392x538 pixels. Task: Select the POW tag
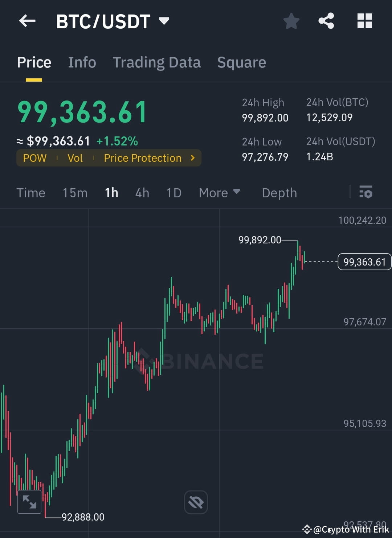point(34,158)
